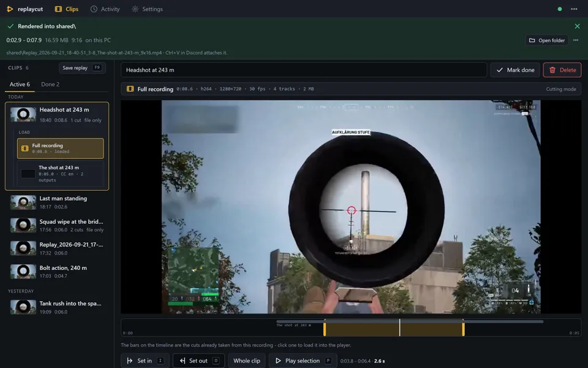The image size is (588, 368).
Task: Click the Tank rush clip thumbnail
Action: pyautogui.click(x=23, y=307)
